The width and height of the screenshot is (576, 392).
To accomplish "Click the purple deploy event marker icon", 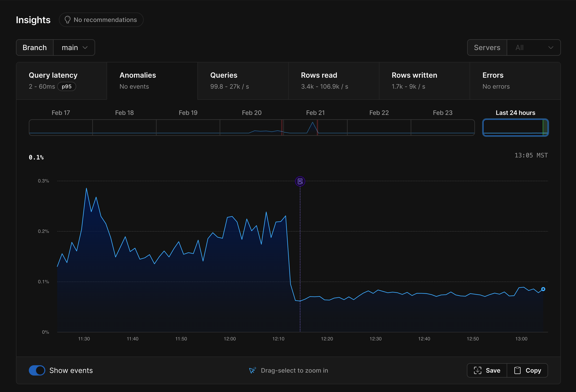I will [300, 182].
